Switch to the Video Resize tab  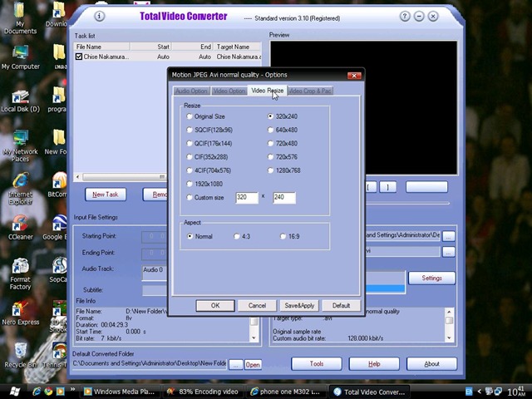click(268, 91)
